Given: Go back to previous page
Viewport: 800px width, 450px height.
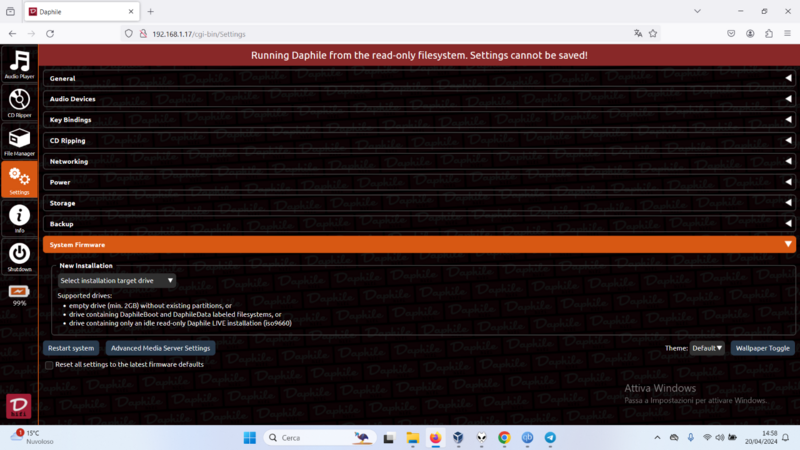Looking at the screenshot, I should coord(12,34).
